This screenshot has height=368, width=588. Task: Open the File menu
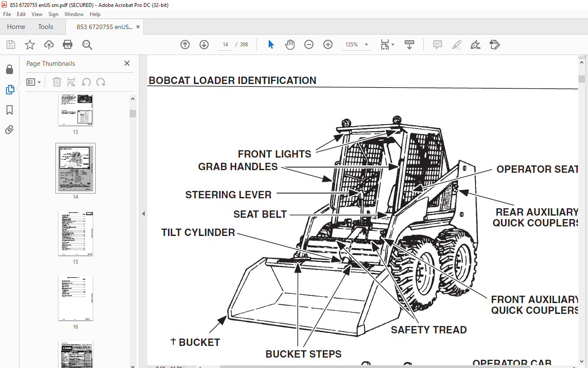7,14
